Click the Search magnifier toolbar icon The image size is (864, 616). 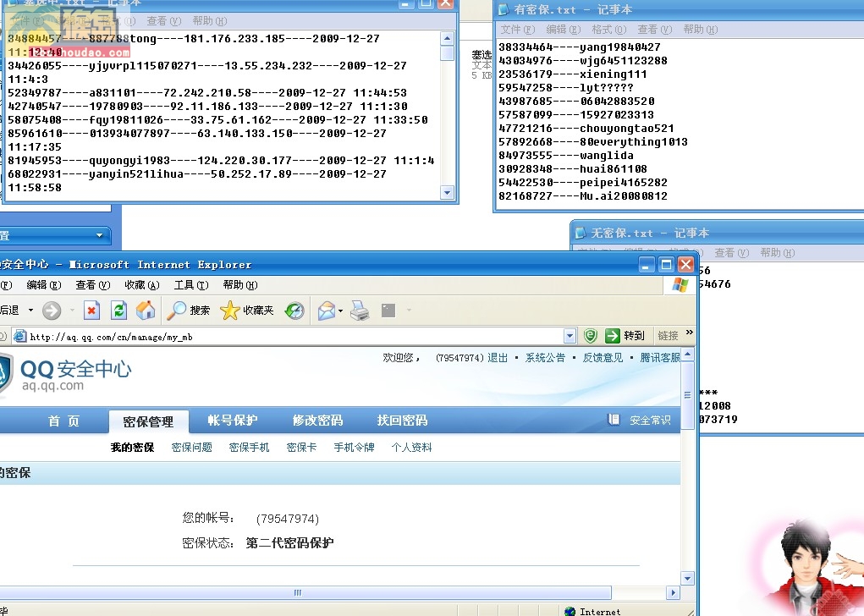(176, 311)
